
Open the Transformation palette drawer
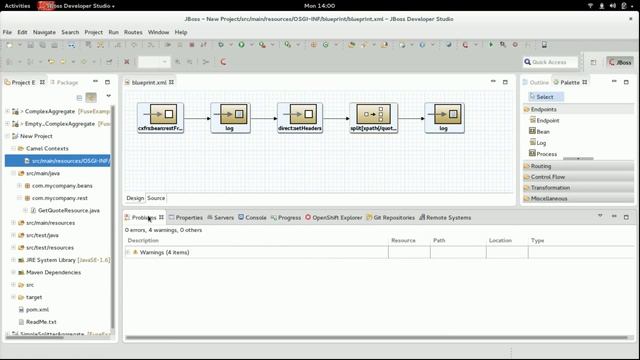tap(578, 188)
